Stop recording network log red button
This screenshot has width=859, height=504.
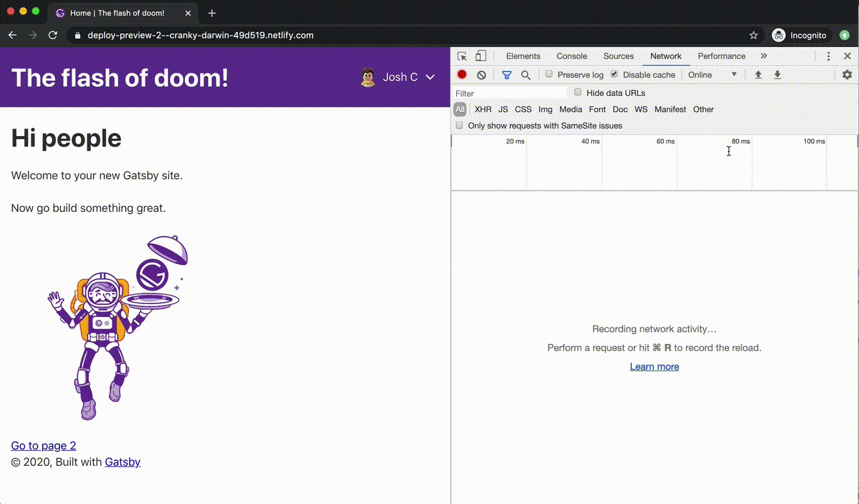462,75
